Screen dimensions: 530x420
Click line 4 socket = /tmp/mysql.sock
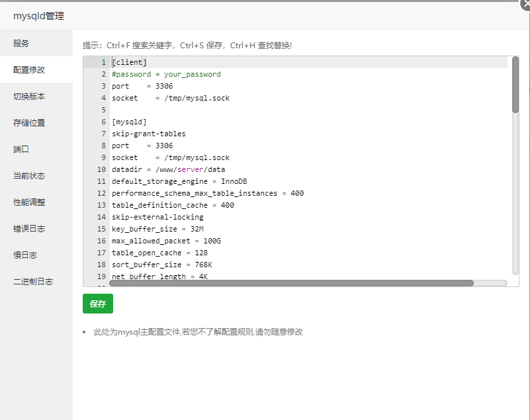(x=171, y=98)
